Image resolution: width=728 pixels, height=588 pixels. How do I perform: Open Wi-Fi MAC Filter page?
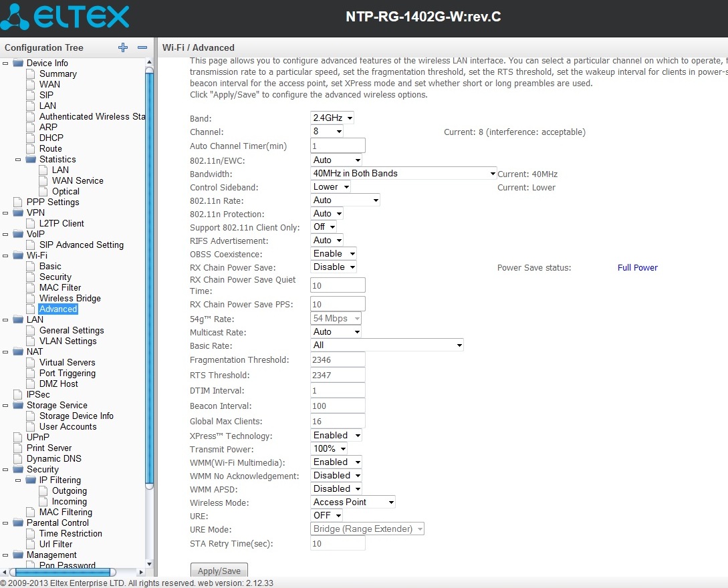[60, 287]
